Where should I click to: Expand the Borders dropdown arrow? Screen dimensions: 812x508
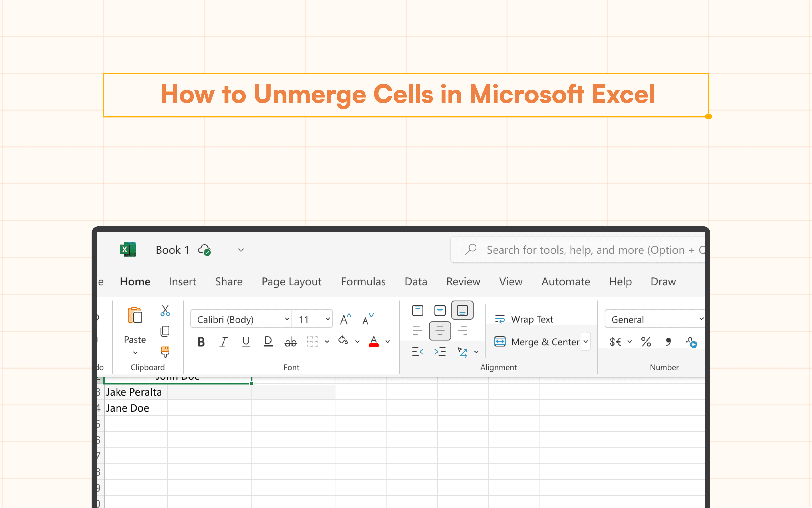pos(327,342)
